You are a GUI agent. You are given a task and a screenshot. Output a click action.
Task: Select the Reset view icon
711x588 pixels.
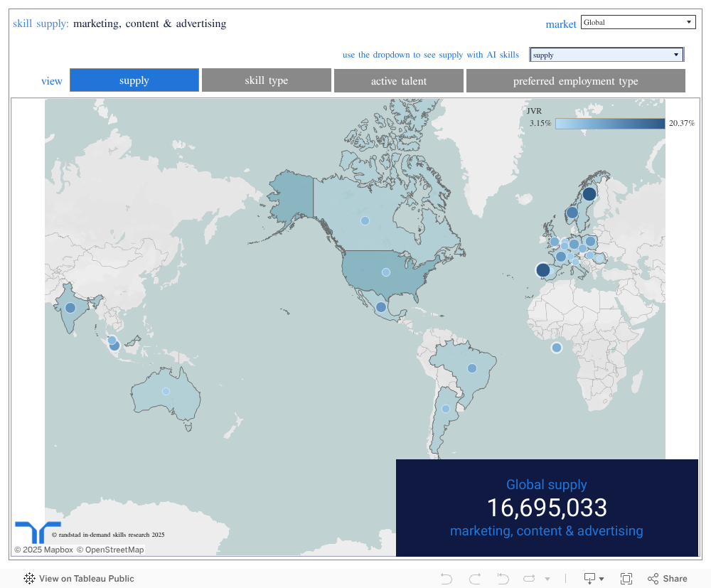503,578
